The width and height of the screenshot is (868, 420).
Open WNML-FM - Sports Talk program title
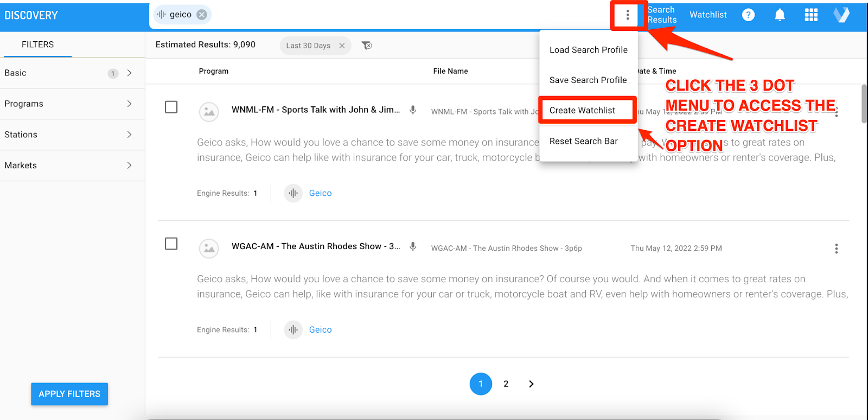[x=316, y=110]
